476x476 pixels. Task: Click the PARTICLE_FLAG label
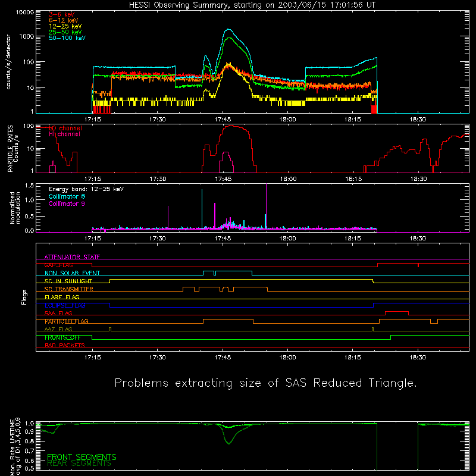click(x=67, y=321)
